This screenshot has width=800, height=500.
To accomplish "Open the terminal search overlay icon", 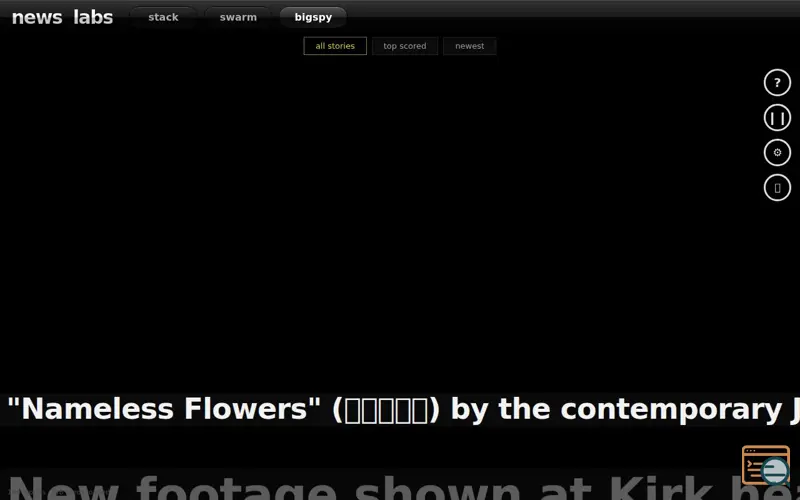I will point(766,465).
